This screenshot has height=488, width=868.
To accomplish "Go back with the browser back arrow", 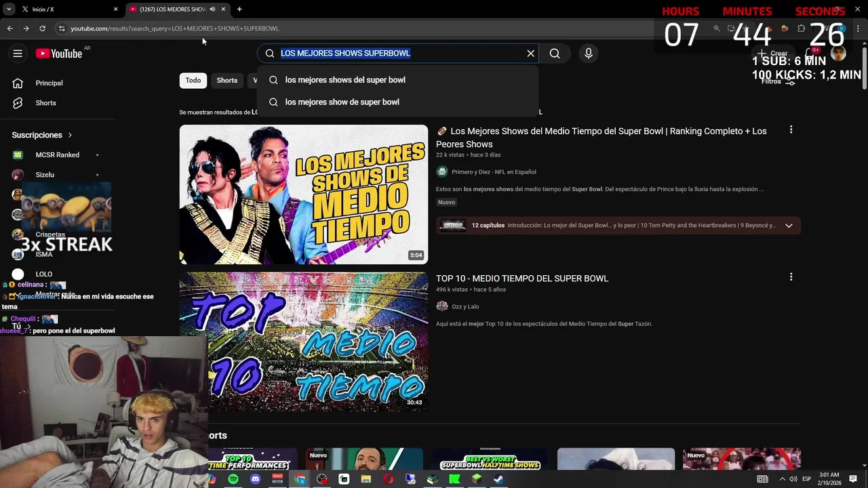I will click(10, 28).
